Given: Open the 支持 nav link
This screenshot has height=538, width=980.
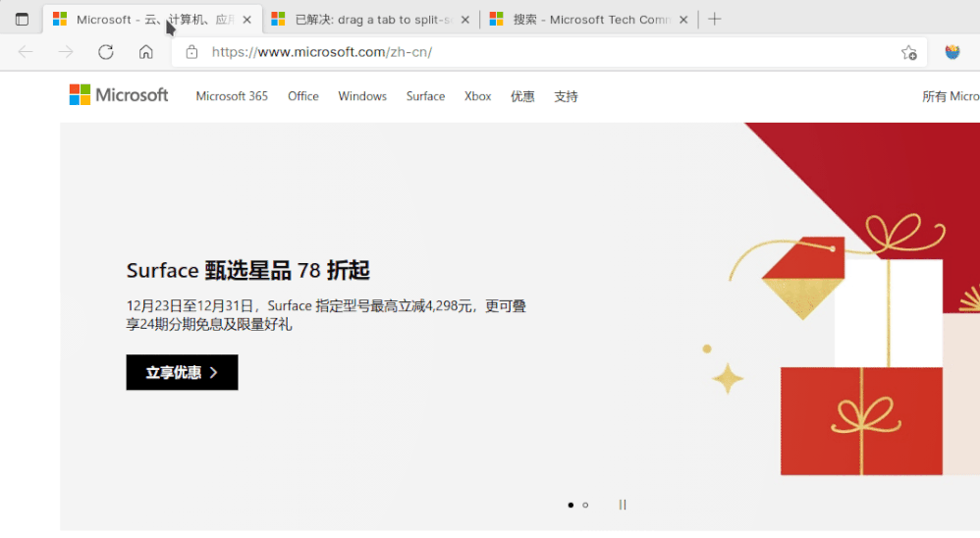Looking at the screenshot, I should pos(566,96).
